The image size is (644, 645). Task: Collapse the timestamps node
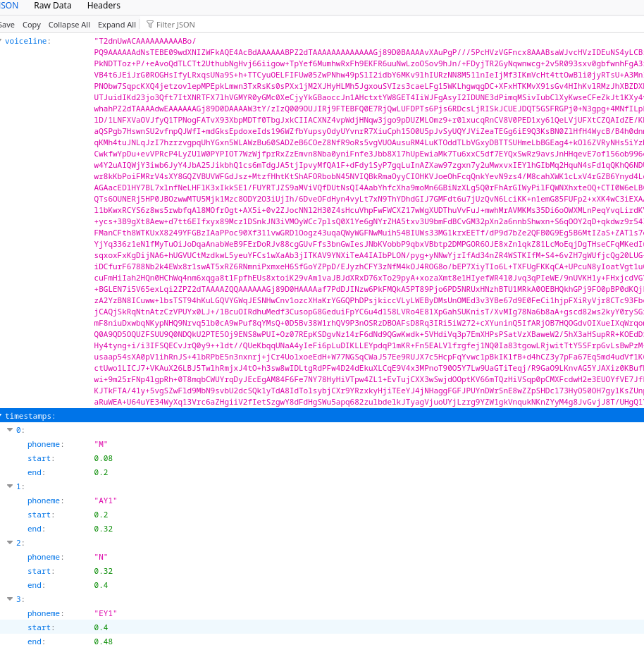click(x=1, y=415)
